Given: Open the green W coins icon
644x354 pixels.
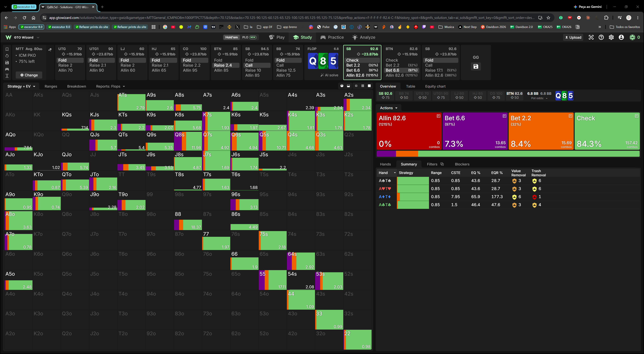Looking at the screenshot, I should coord(632,37).
